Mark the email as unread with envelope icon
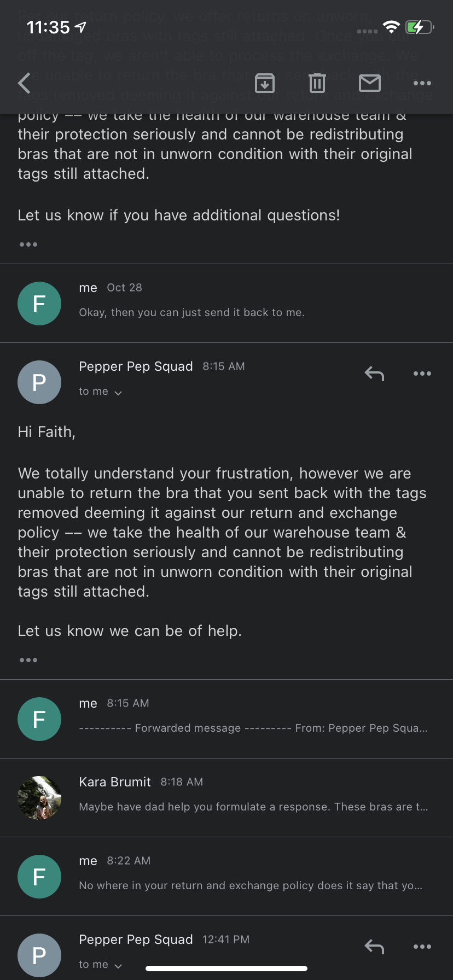 tap(370, 83)
